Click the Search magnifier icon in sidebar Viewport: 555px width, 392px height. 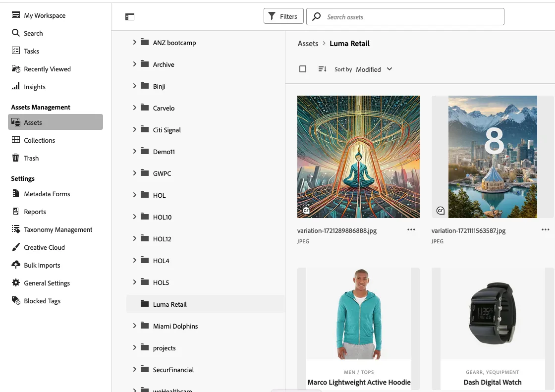tap(15, 33)
